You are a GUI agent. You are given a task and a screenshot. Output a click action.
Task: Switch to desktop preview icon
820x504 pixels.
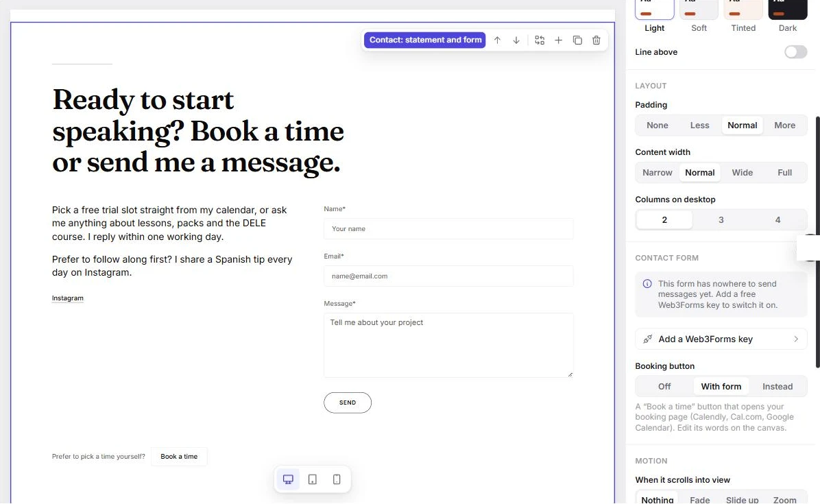(x=288, y=479)
